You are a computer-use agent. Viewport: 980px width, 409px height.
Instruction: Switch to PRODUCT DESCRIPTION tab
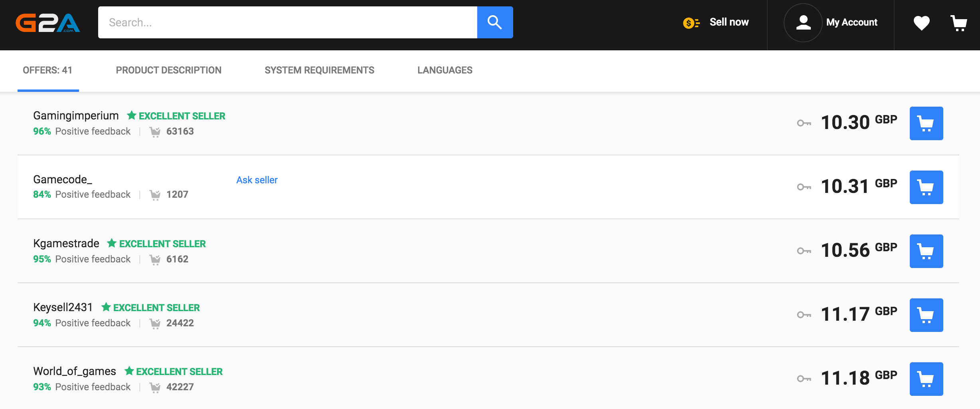click(168, 70)
